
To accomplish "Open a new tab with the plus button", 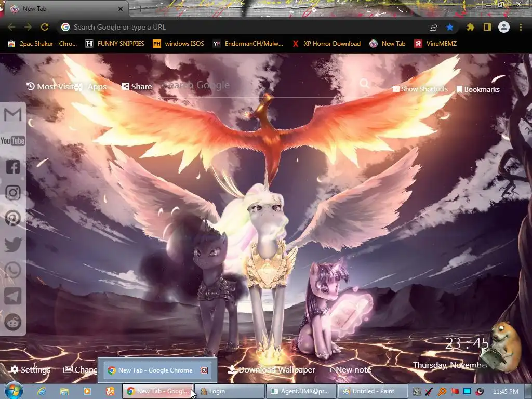I will pyautogui.click(x=140, y=9).
